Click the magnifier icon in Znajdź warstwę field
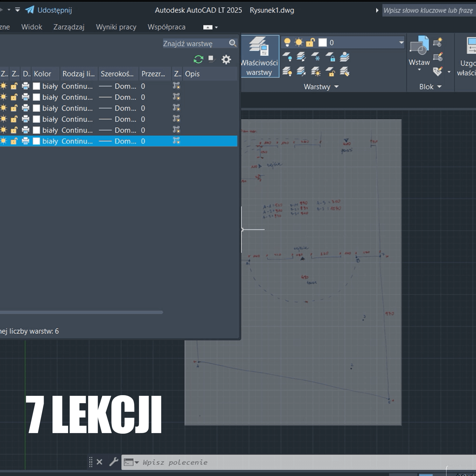The image size is (476, 476). (x=233, y=43)
